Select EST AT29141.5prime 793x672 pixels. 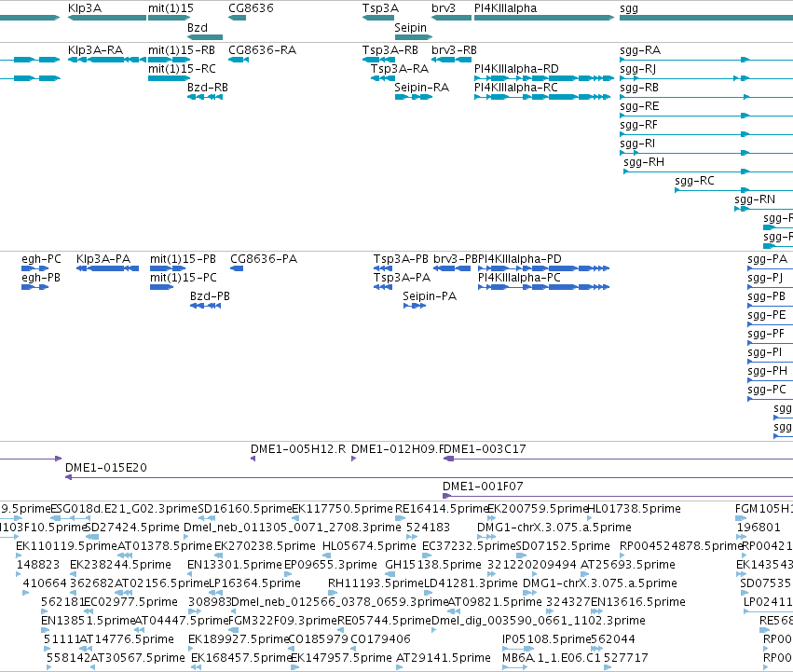coord(399,667)
